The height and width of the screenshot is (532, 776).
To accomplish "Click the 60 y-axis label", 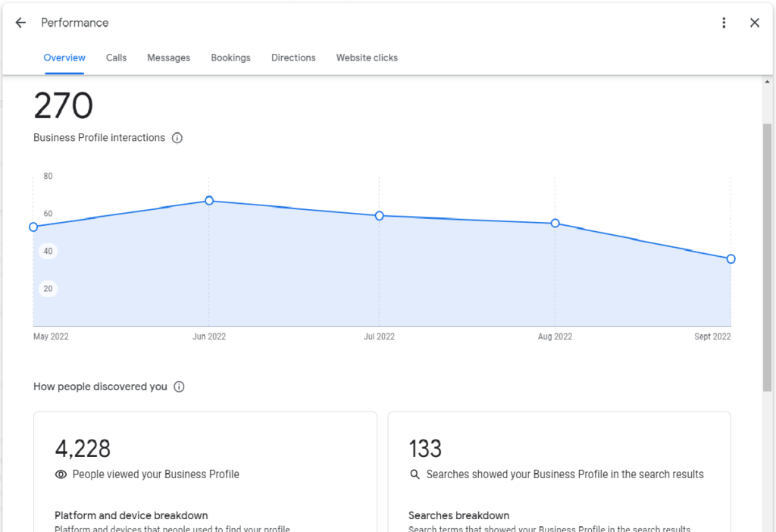I will 48,214.
